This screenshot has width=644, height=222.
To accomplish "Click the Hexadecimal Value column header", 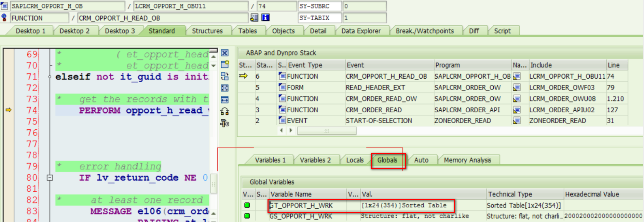I will (x=604, y=194).
